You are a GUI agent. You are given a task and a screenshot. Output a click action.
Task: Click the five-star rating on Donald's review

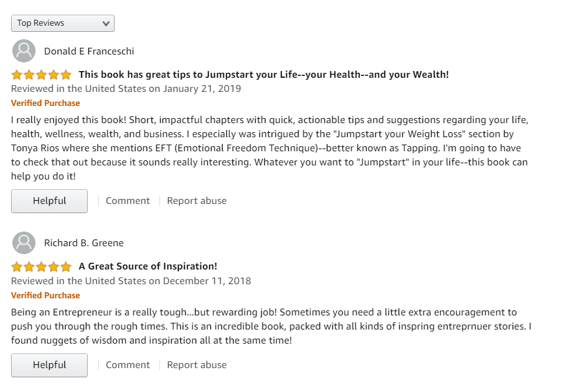coord(41,75)
